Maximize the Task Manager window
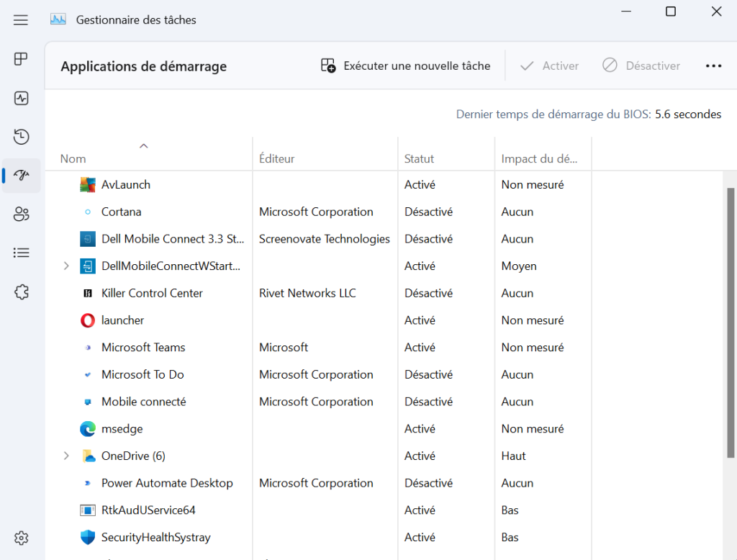The width and height of the screenshot is (737, 560). (x=671, y=11)
